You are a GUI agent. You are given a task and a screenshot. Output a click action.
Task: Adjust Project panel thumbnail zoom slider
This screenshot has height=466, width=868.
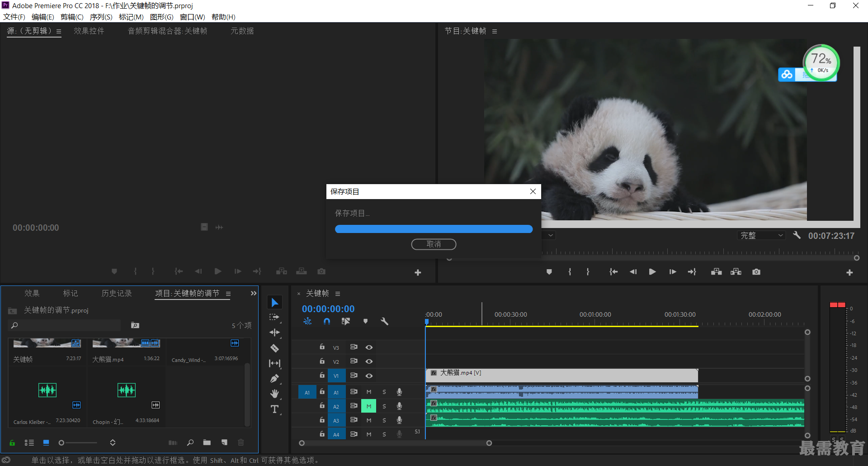pos(61,443)
